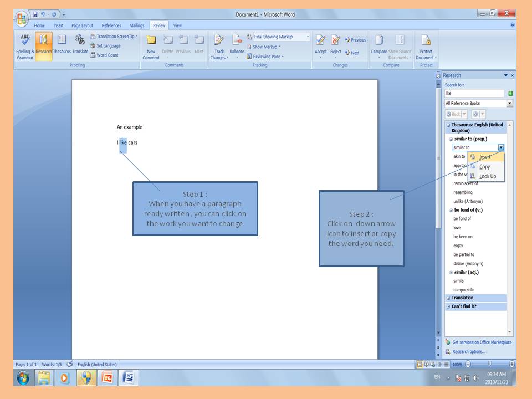Open Get services on Office Marketplace
Screen dimensions: 532x399
coord(482,342)
